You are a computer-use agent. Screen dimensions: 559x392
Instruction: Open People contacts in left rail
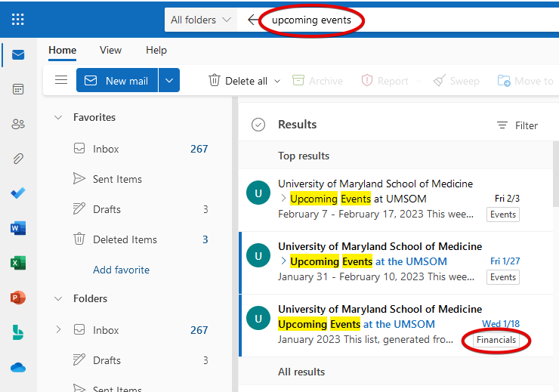[18, 124]
